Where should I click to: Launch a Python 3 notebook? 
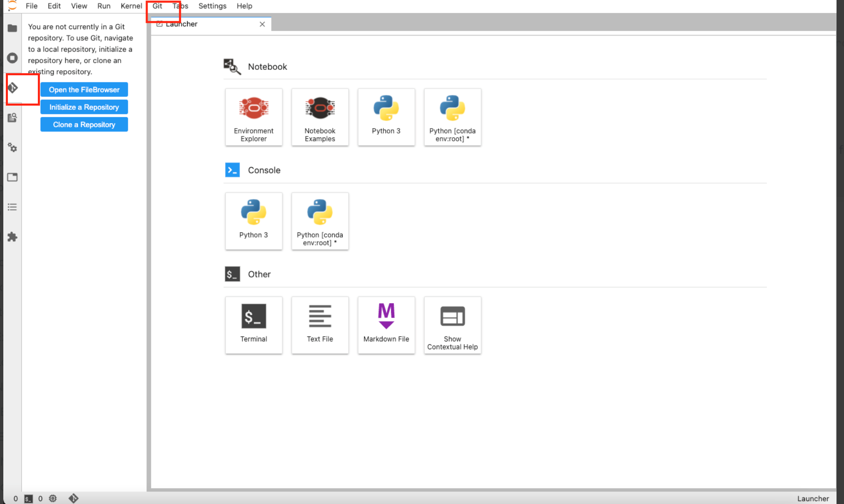[386, 117]
